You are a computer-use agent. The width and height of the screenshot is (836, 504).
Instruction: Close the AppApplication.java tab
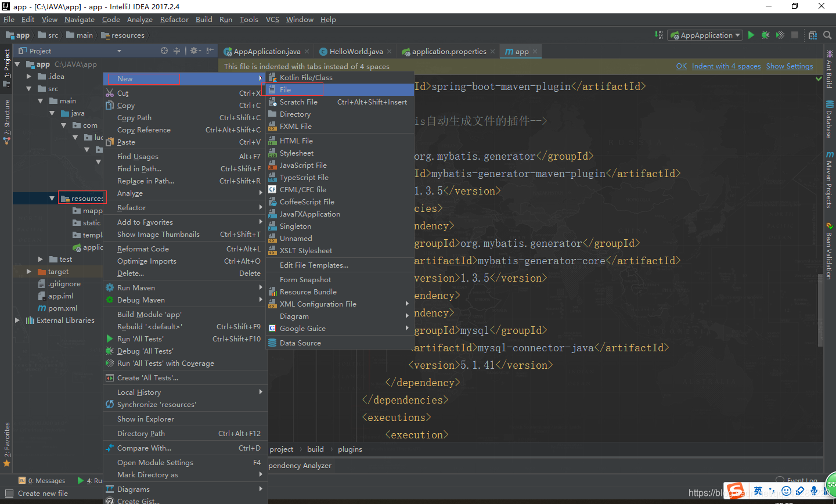click(307, 52)
